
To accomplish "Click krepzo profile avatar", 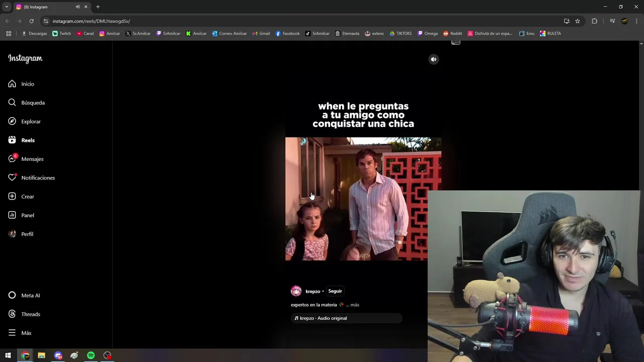I will coord(296,291).
